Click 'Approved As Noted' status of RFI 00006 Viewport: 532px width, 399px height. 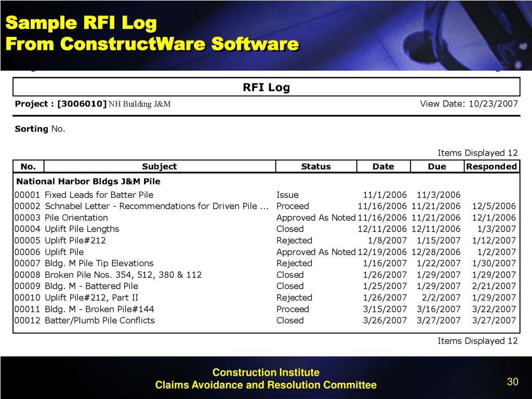pyautogui.click(x=316, y=252)
